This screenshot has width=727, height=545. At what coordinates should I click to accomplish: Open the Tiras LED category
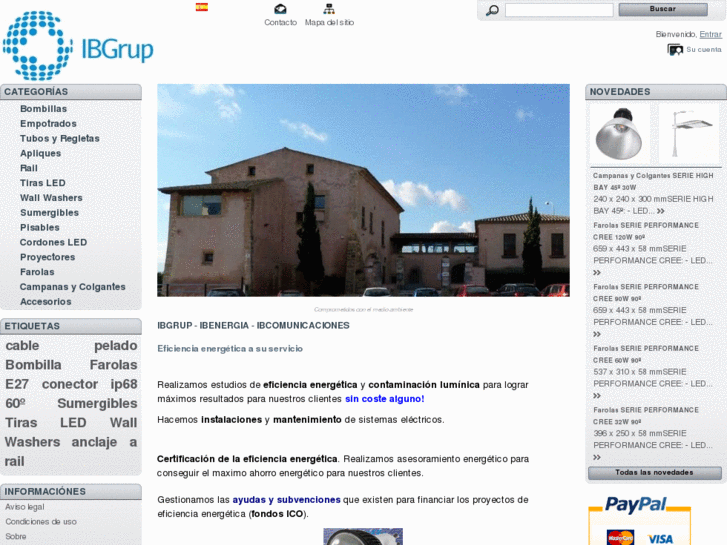(43, 183)
